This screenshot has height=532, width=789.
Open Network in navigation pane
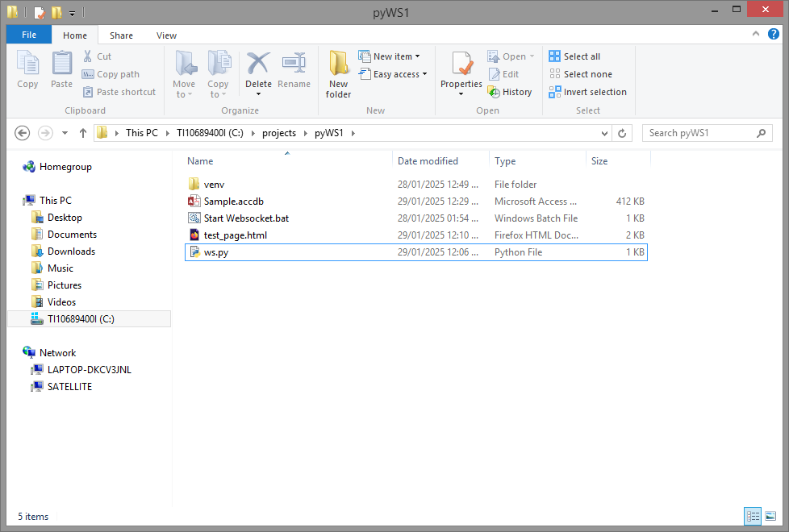pos(49,353)
